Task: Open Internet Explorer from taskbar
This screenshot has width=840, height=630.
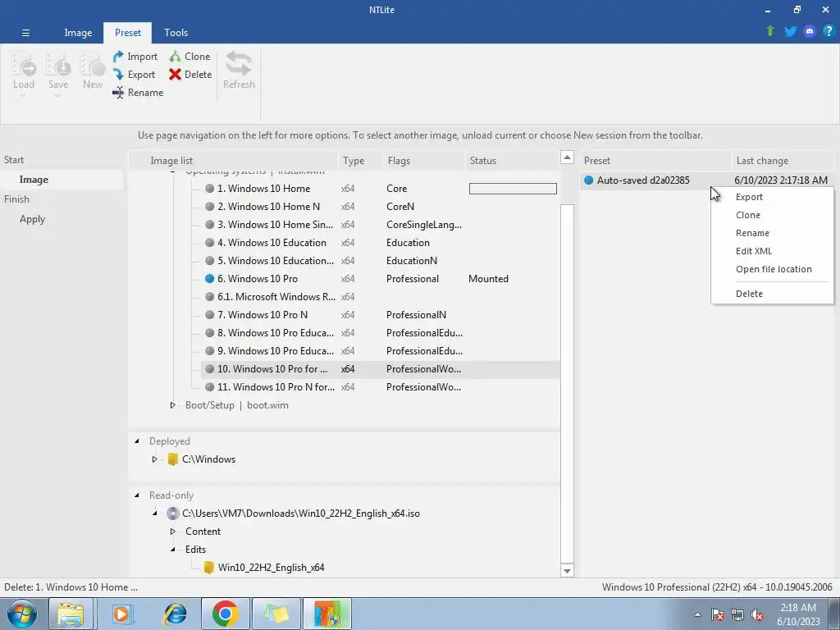Action: click(x=176, y=614)
